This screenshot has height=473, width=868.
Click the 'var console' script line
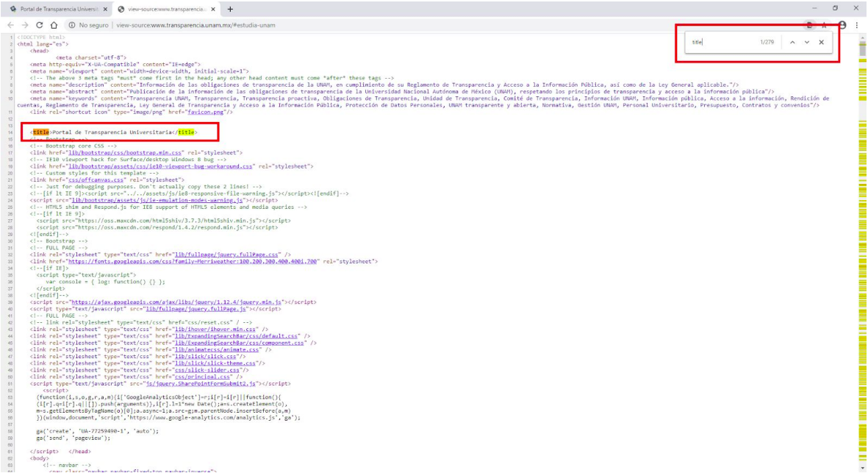(x=105, y=281)
